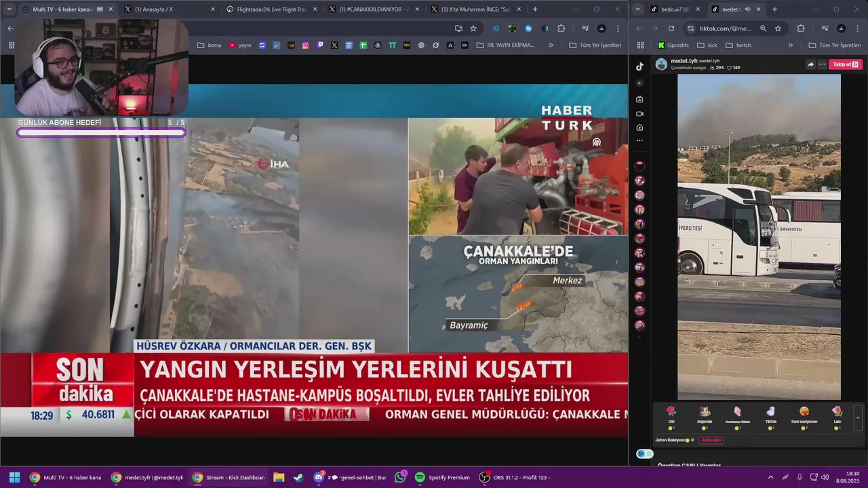868x488 pixels.
Task: Show more bookmarks in left browser bar
Action: click(x=551, y=45)
